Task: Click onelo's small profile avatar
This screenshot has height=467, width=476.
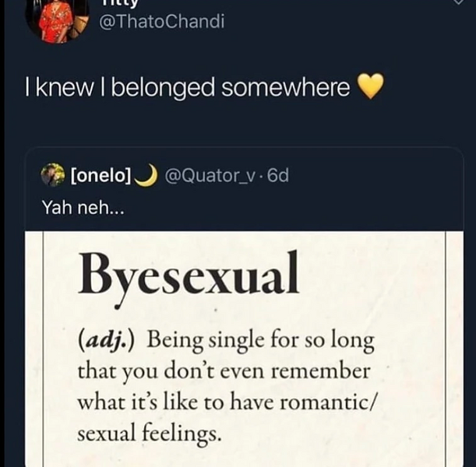Action: [52, 175]
